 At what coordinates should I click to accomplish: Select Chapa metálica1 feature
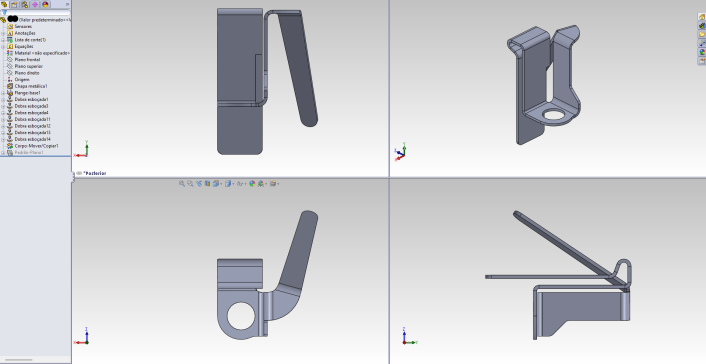click(x=31, y=86)
